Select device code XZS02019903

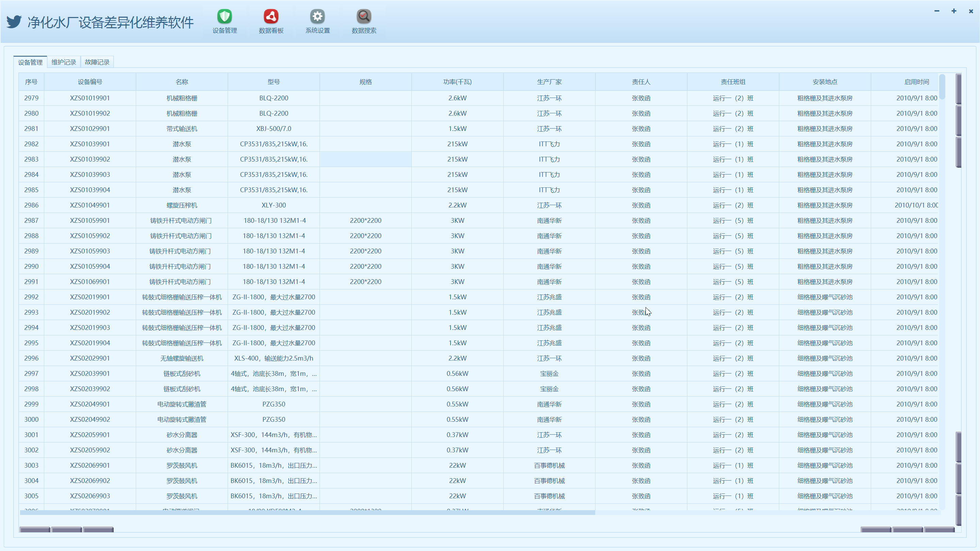click(90, 328)
